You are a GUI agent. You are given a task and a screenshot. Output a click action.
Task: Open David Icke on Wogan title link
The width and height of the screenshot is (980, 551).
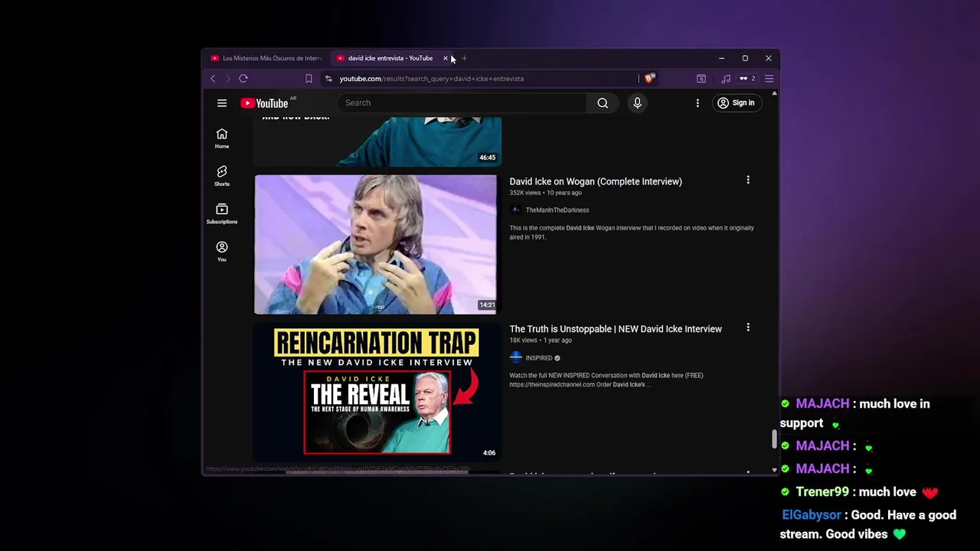pos(596,181)
